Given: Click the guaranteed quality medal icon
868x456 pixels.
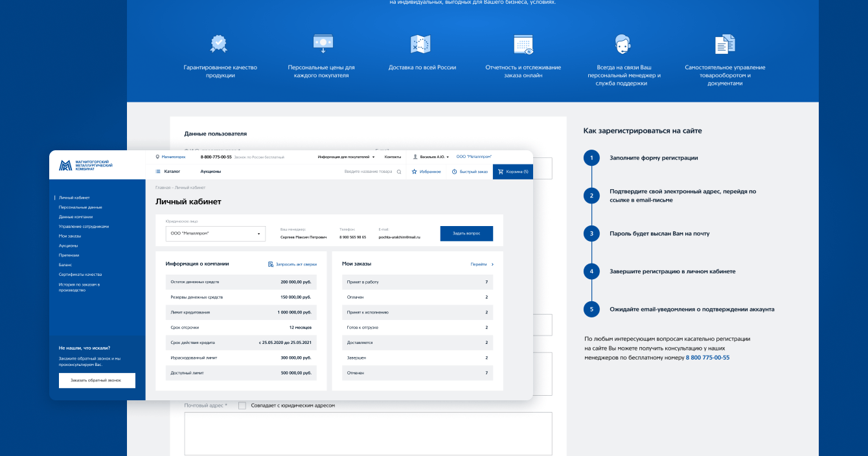Looking at the screenshot, I should click(219, 44).
